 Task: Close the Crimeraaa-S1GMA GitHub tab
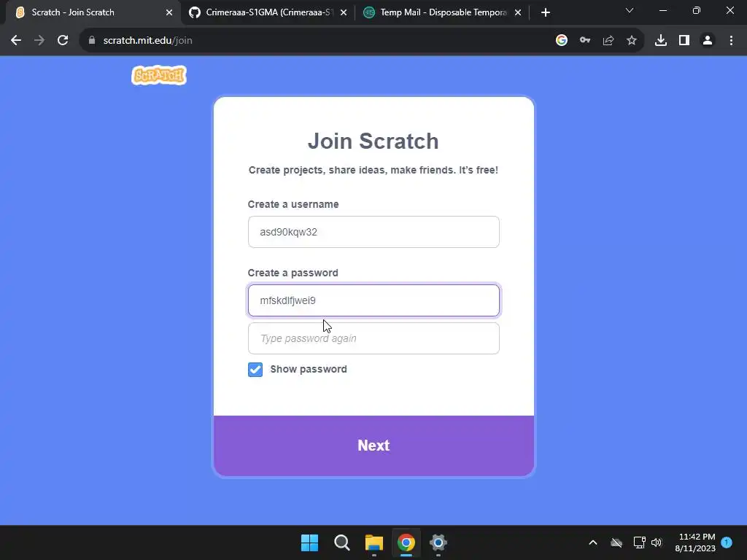click(x=344, y=12)
